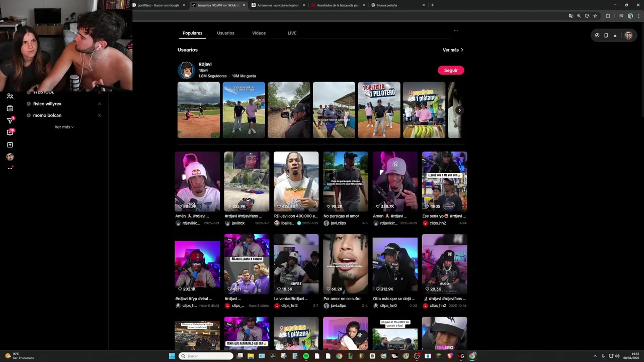Switch to the 'Nueva pestaña' browser tab

[x=397, y=5]
